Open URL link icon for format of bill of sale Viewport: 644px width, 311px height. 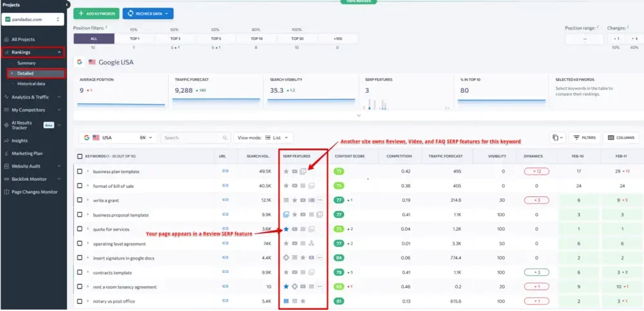tap(225, 185)
